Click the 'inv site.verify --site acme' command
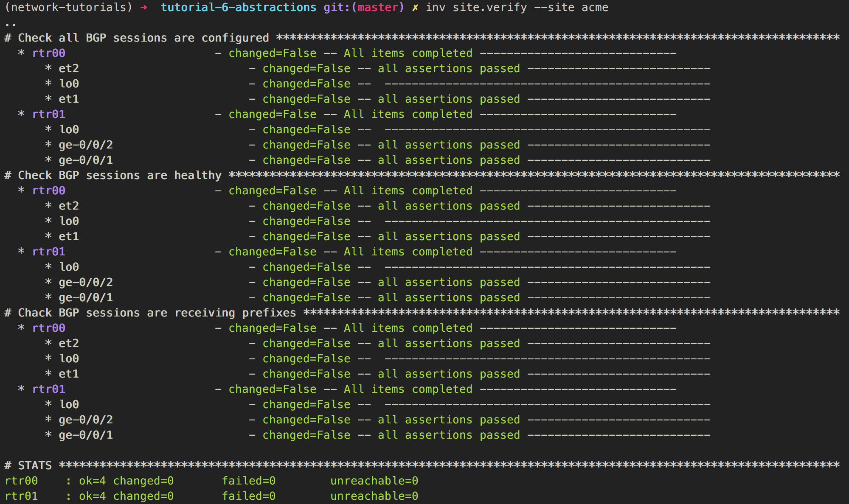Image resolution: width=849 pixels, height=504 pixels. tap(517, 8)
